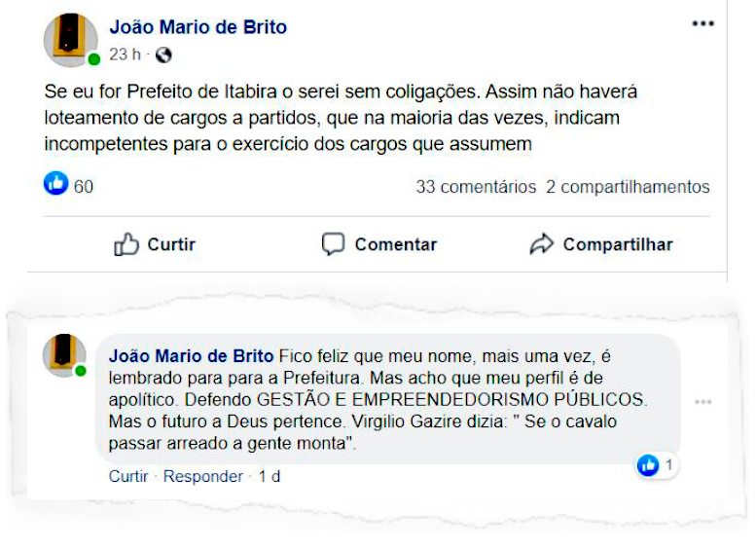756x549 pixels.
Task: Open post author name João Mario de Brito
Action: (x=198, y=27)
